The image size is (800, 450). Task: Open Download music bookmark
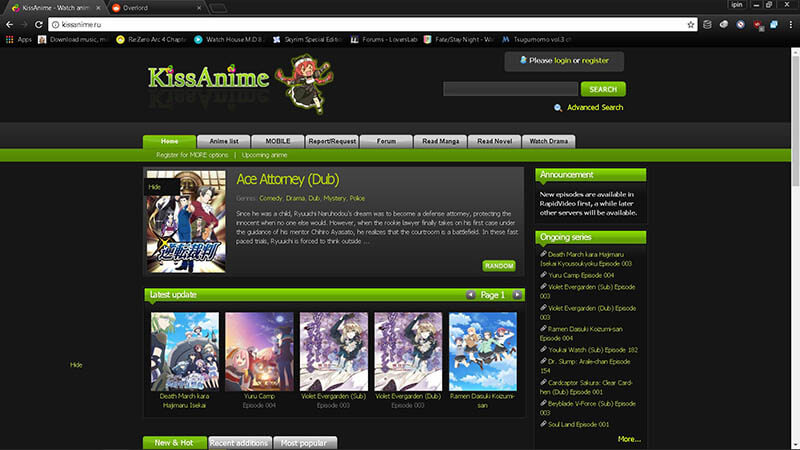pos(73,39)
